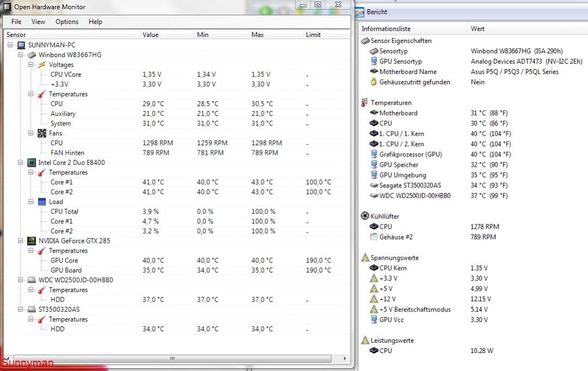Viewport: 588px width, 371px height.
Task: Click the Intel Core 2 Duo CPU icon
Action: click(x=32, y=163)
